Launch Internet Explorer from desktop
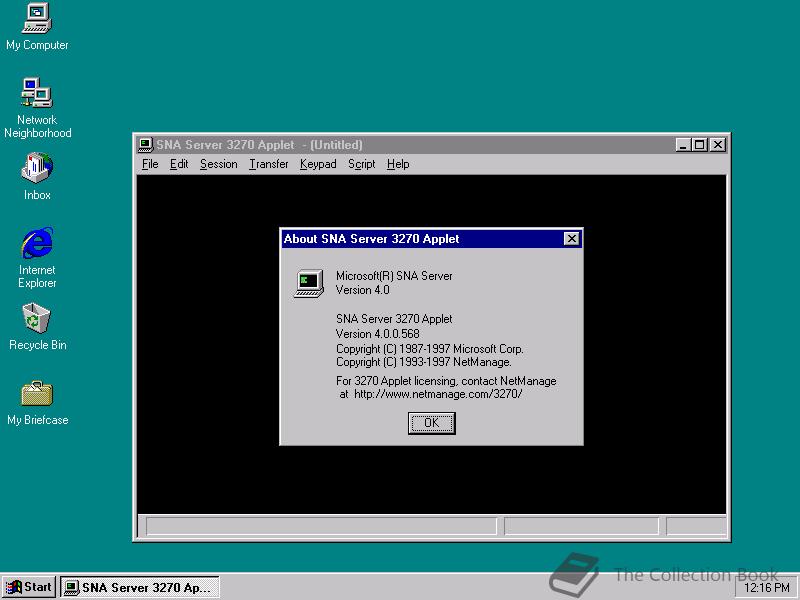Viewport: 800px width, 600px height. 37,258
